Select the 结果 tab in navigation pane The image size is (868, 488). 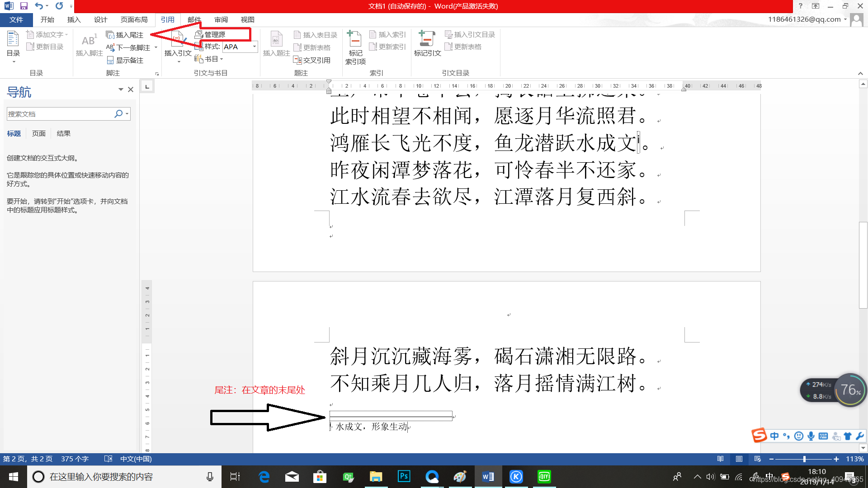[x=64, y=133]
